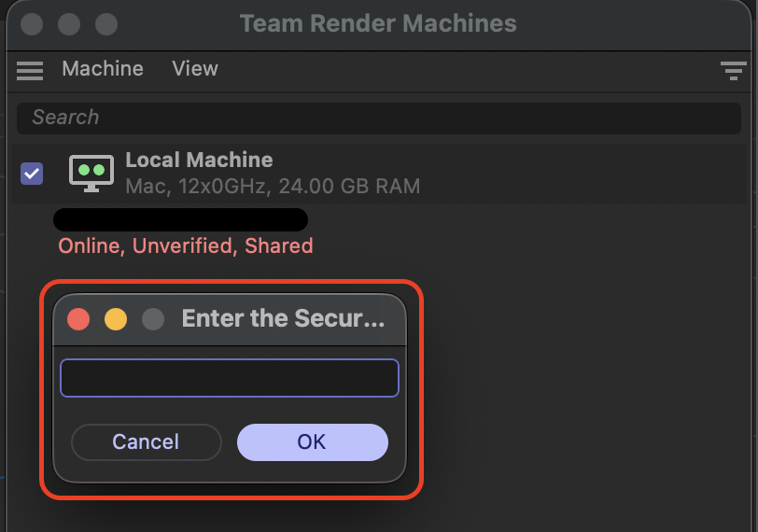The image size is (758, 532).
Task: Close the Team Render Machines window
Action: pyautogui.click(x=32, y=23)
